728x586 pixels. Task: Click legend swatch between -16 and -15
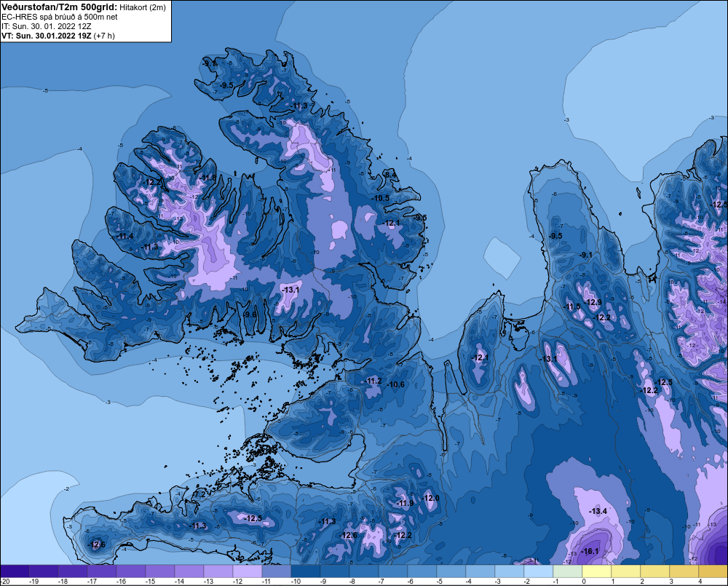[x=131, y=571]
